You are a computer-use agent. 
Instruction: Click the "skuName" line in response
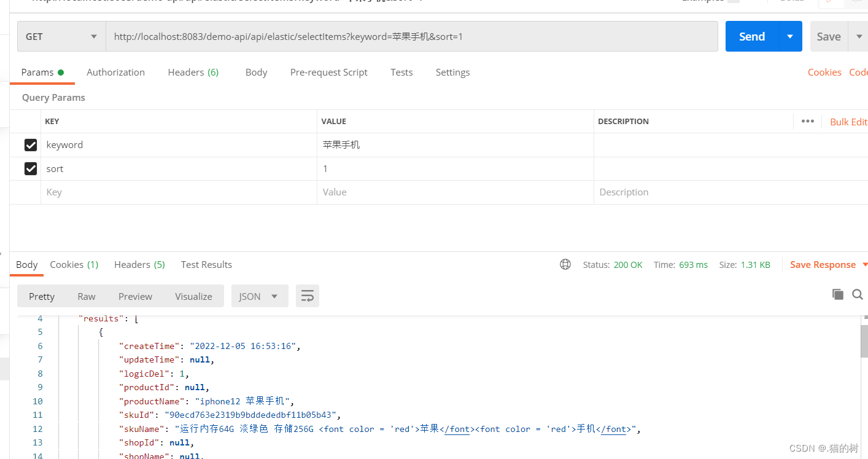pos(380,429)
